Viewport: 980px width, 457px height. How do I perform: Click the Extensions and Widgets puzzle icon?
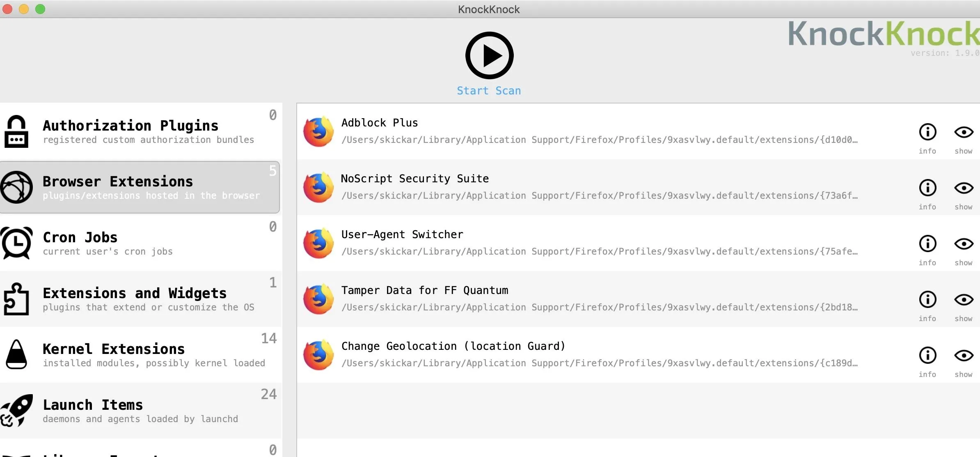16,299
